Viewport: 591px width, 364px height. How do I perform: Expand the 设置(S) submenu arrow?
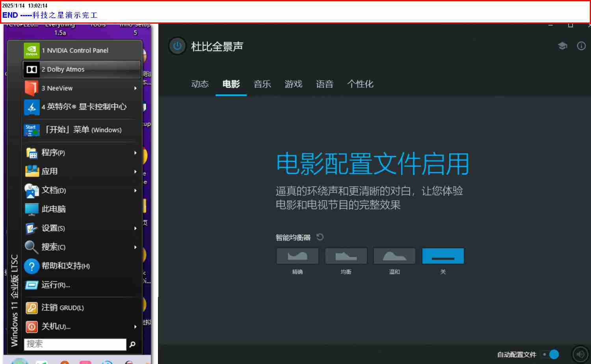click(x=136, y=228)
